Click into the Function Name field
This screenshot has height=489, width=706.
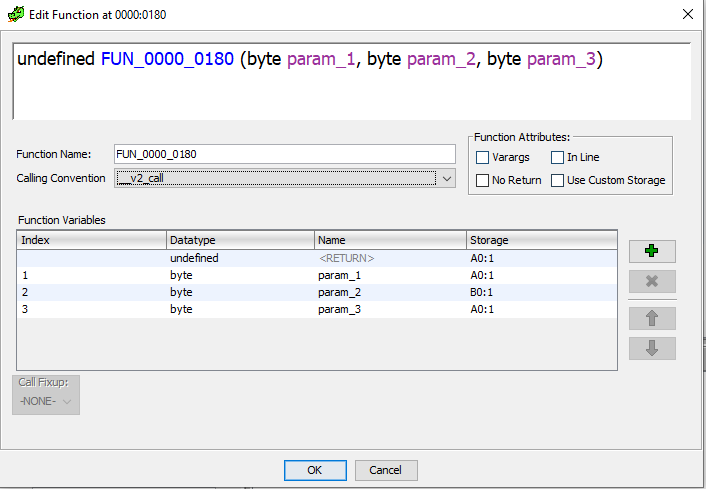coord(285,154)
